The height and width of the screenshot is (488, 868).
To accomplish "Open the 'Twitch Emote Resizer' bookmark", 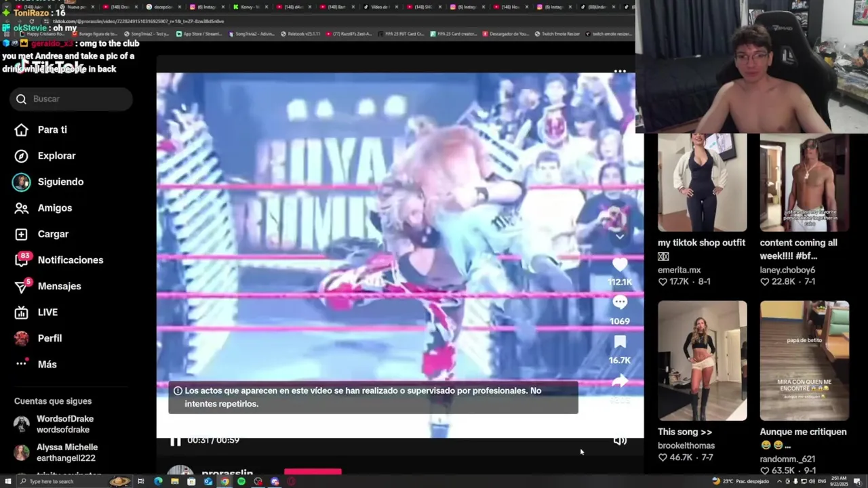I will pyautogui.click(x=556, y=34).
